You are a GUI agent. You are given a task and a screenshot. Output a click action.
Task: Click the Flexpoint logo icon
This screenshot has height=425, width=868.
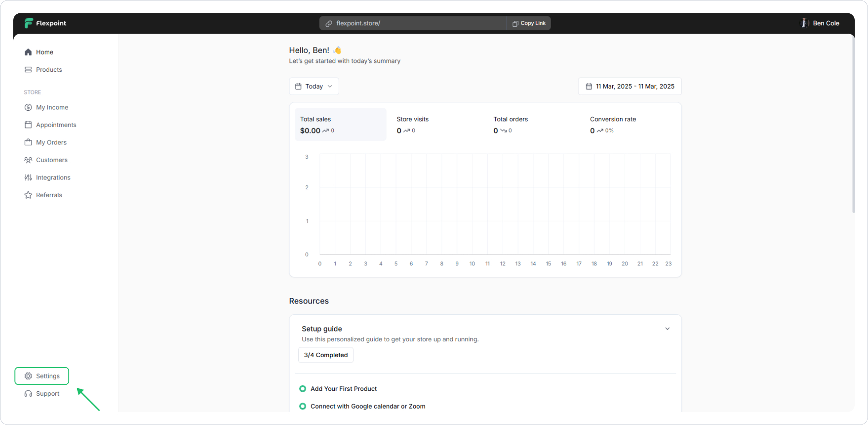click(x=29, y=23)
